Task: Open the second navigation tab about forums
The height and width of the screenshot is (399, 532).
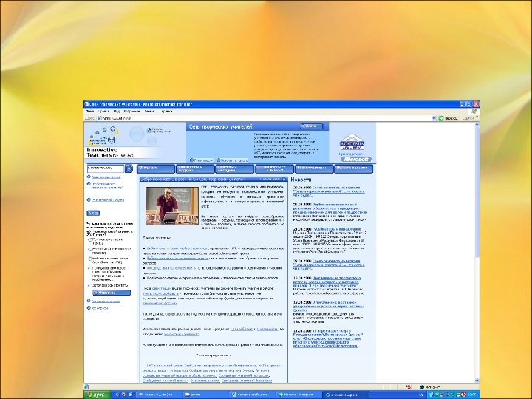Action: 195,168
